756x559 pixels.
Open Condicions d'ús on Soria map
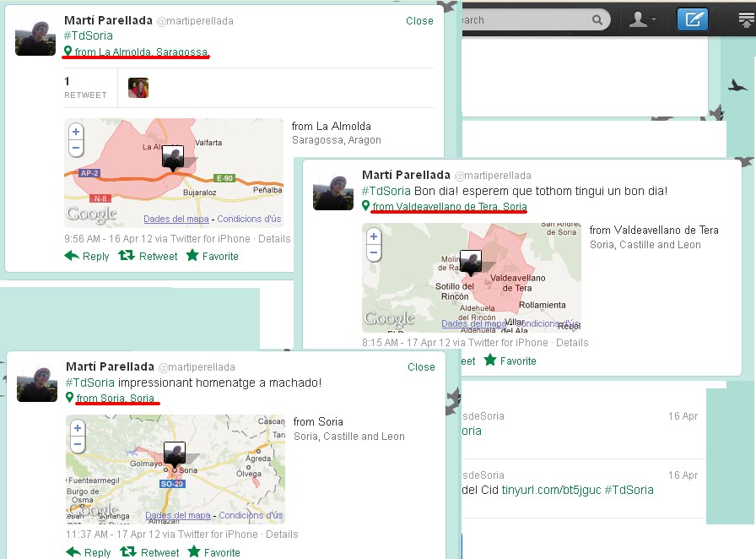pos(251,515)
